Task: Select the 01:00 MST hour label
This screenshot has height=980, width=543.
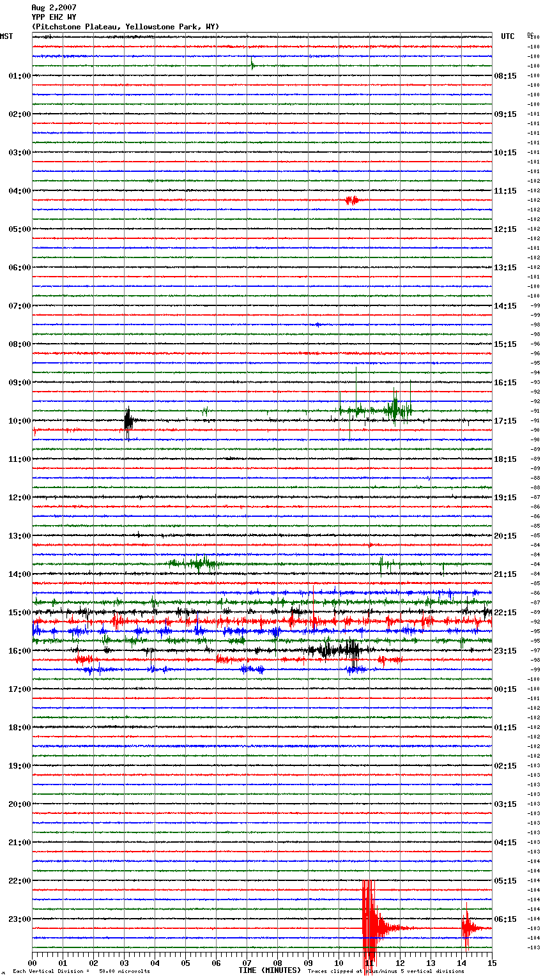Action: click(20, 76)
